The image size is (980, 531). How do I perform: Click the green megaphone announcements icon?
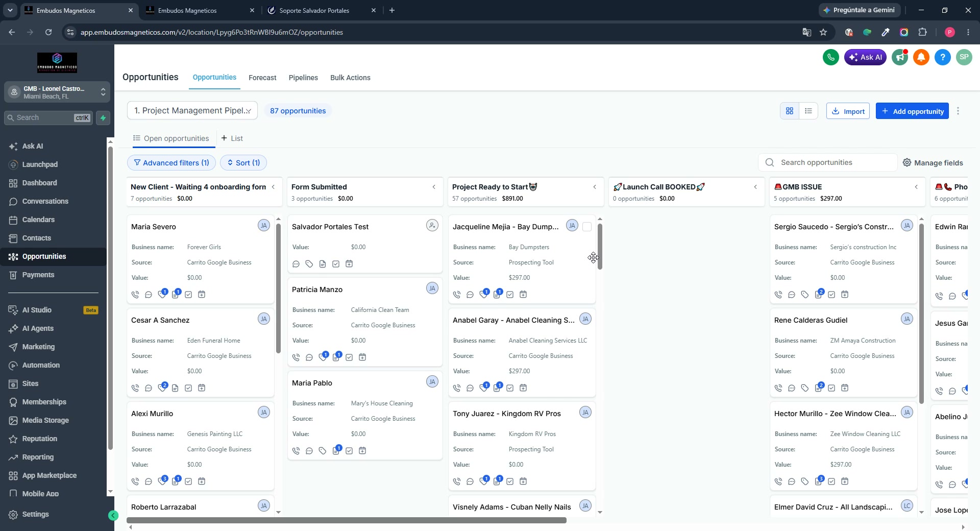coord(900,57)
